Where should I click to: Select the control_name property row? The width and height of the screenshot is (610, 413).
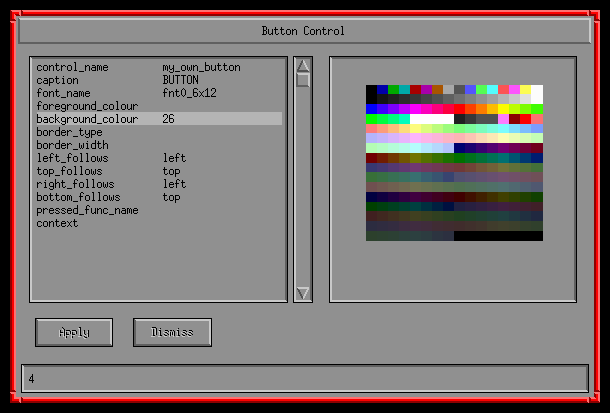[x=159, y=67]
